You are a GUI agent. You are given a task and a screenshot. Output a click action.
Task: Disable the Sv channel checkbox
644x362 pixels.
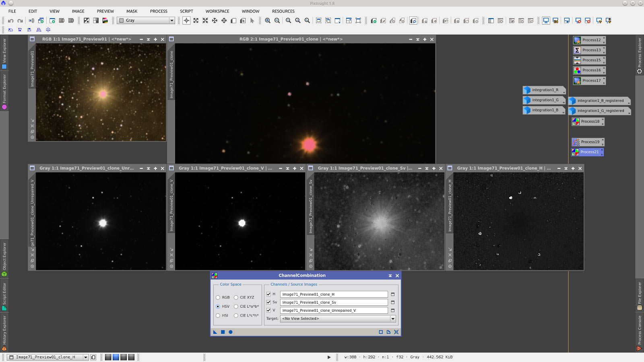click(268, 302)
